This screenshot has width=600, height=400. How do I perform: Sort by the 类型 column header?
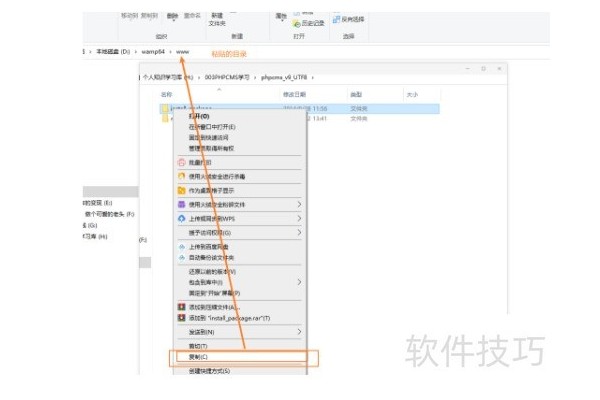[356, 95]
